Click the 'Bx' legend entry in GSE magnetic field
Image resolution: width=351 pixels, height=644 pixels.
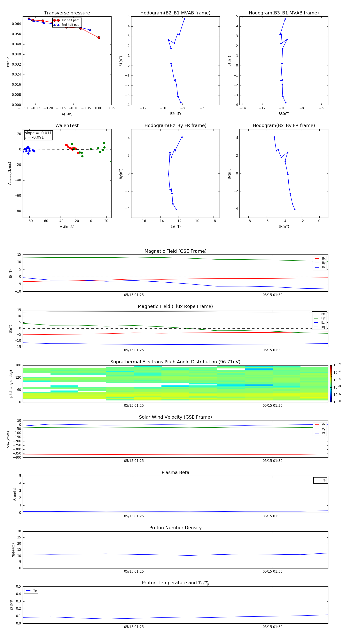click(x=320, y=259)
